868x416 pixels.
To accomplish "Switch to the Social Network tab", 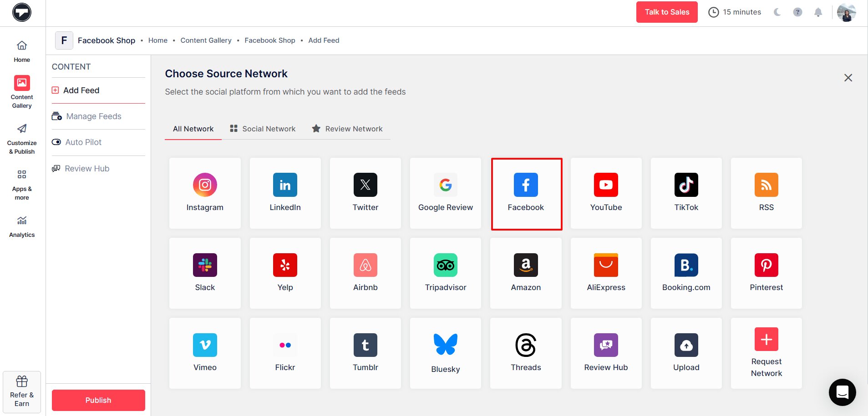I will click(x=262, y=129).
